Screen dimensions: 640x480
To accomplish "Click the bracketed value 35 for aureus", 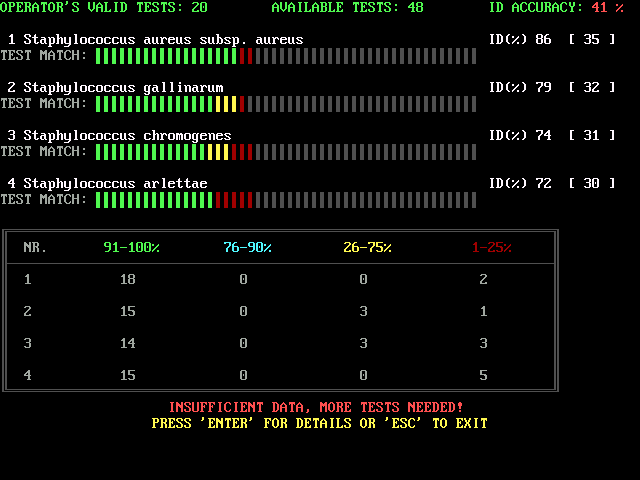I will (591, 40).
